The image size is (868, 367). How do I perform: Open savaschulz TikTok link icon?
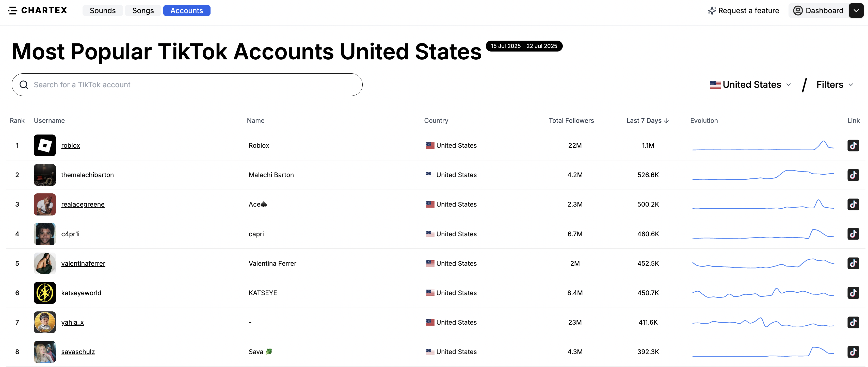click(x=853, y=352)
